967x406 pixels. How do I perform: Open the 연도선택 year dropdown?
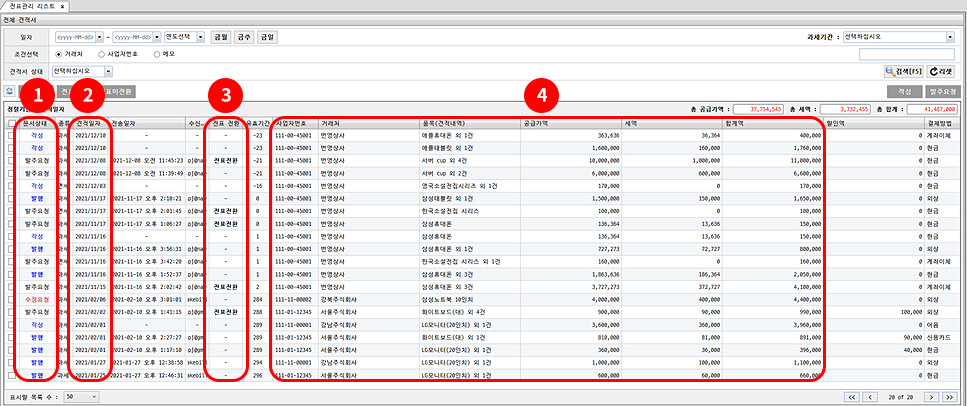[x=185, y=37]
